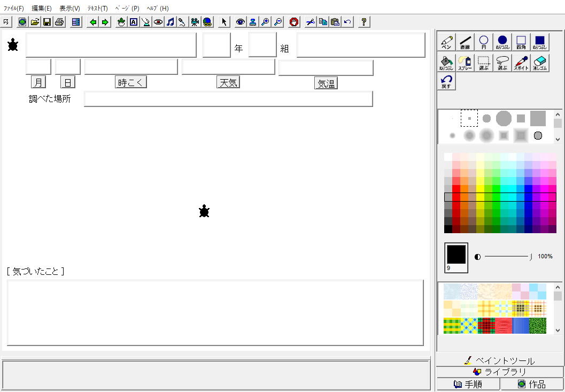Click the 調べた場所 text input field

click(x=228, y=99)
